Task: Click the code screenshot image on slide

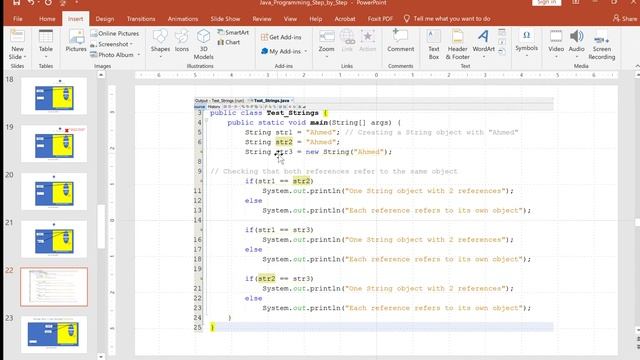Action: pos(373,214)
